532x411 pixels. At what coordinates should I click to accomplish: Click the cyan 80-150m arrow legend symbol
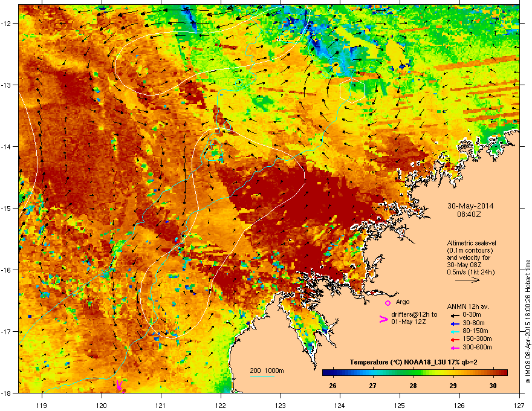(455, 331)
